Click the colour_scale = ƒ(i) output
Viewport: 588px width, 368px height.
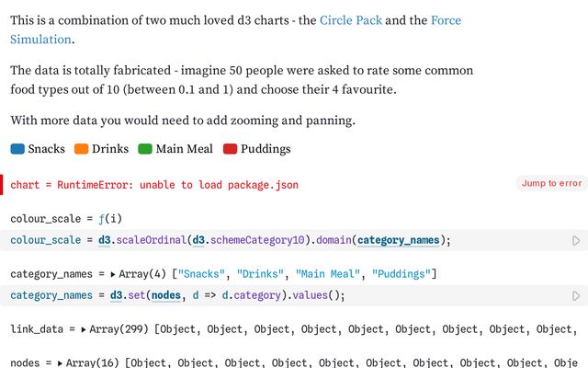tap(66, 219)
